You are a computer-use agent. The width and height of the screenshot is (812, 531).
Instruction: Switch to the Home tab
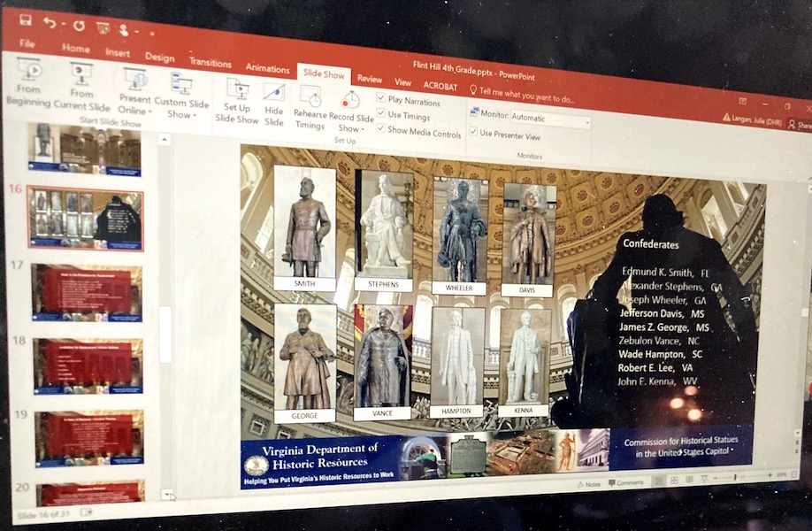pyautogui.click(x=76, y=48)
